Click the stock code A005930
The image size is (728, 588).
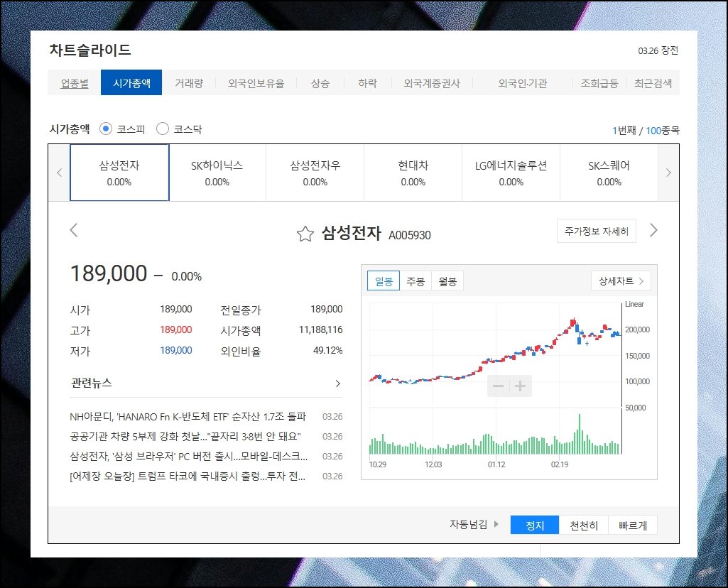tap(410, 235)
